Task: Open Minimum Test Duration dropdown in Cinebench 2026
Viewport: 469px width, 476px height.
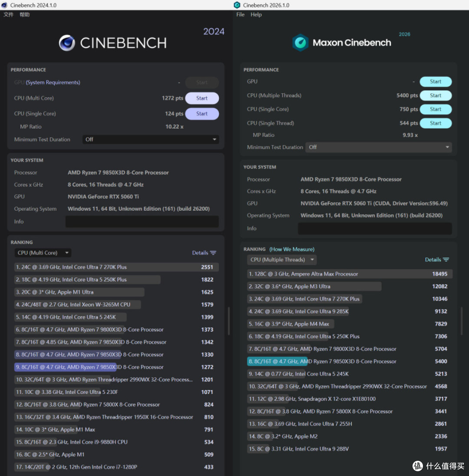Action: 379,147
